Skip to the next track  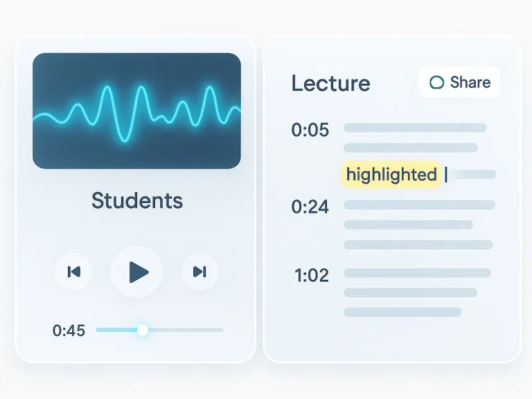pos(199,272)
